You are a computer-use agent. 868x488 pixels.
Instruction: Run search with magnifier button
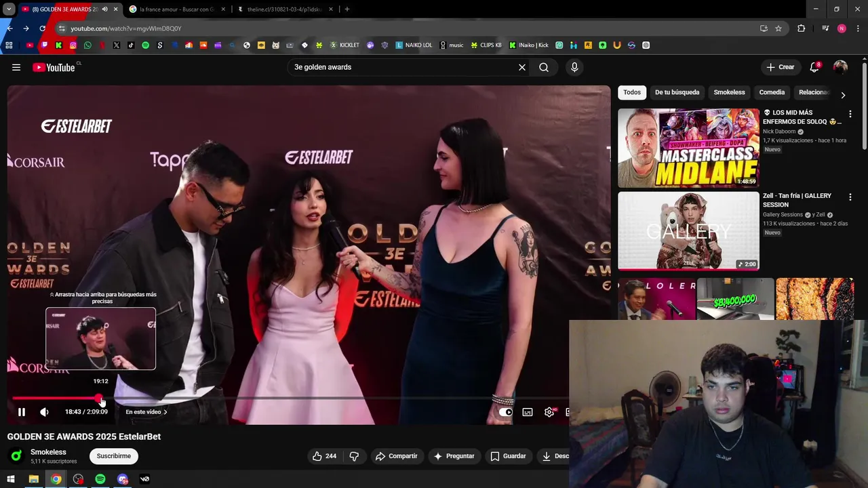coord(544,67)
